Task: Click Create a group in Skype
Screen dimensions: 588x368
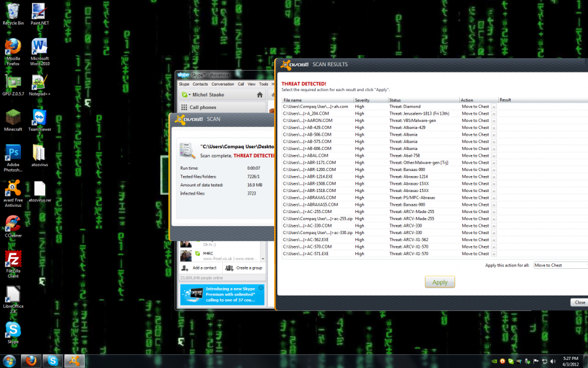Action: tap(244, 268)
